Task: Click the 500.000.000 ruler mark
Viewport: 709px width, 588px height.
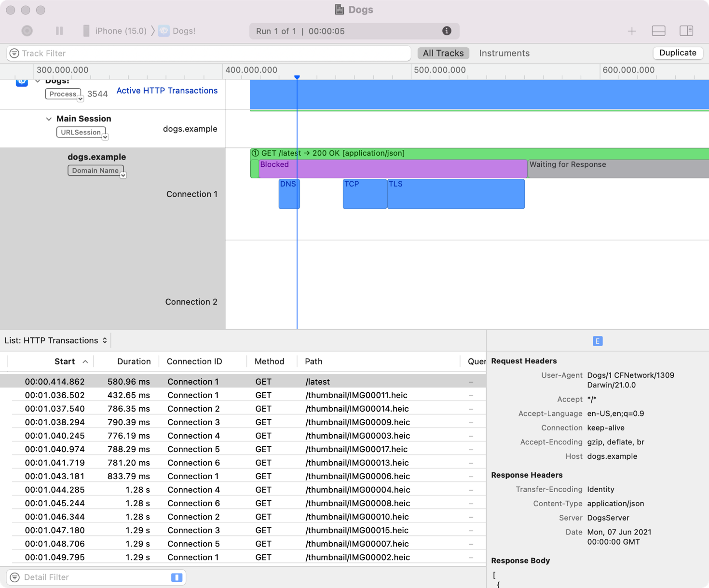Action: (439, 70)
